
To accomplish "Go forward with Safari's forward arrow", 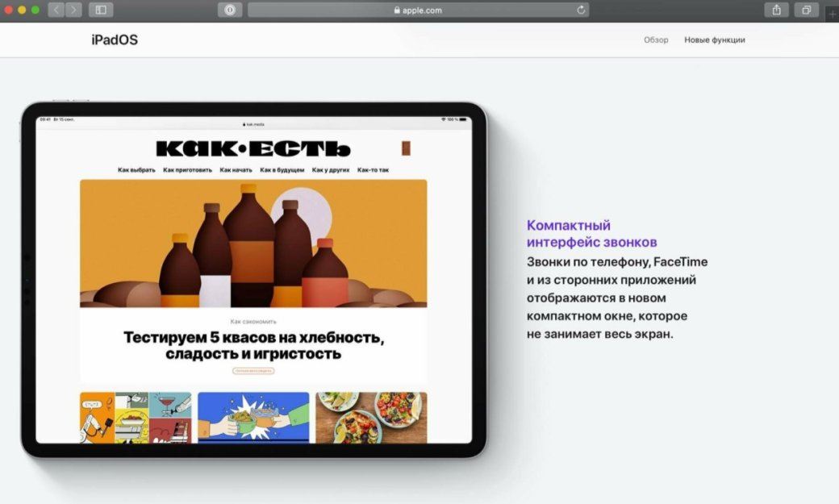I will (73, 10).
